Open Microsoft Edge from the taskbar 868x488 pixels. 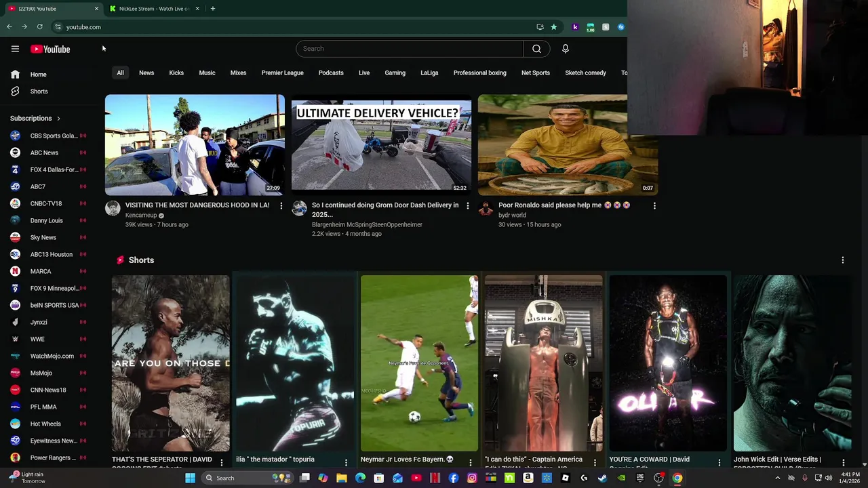point(360,478)
